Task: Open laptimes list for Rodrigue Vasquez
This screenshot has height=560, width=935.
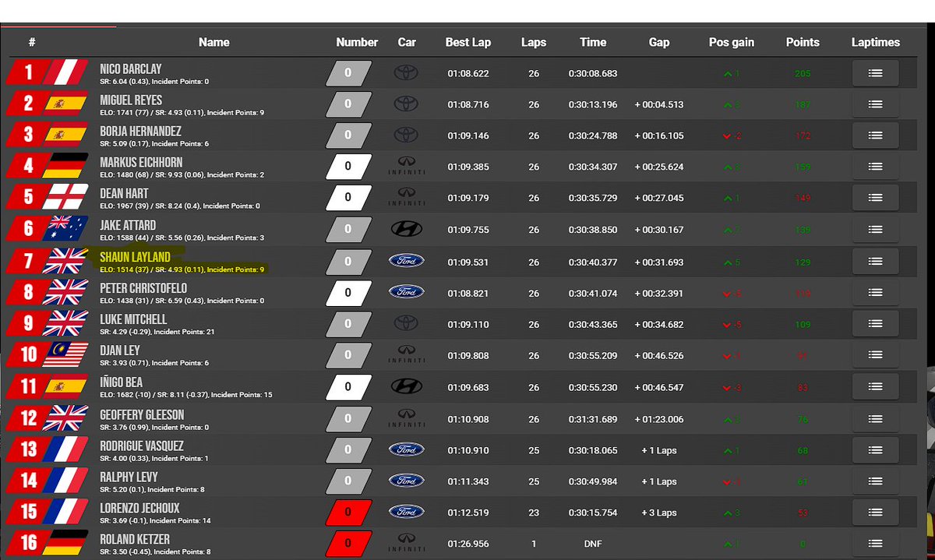Action: coord(875,450)
